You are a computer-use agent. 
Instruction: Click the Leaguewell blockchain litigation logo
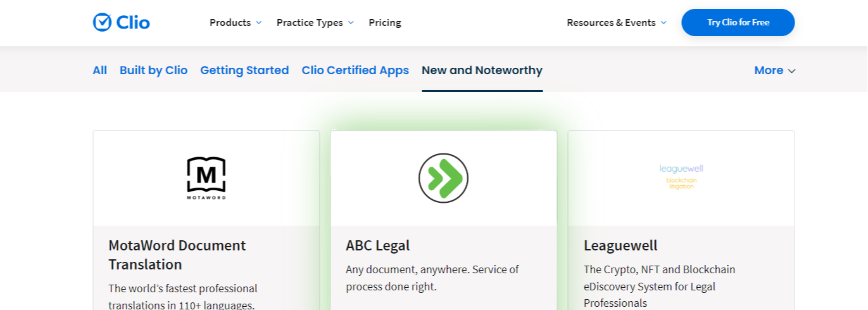681,177
